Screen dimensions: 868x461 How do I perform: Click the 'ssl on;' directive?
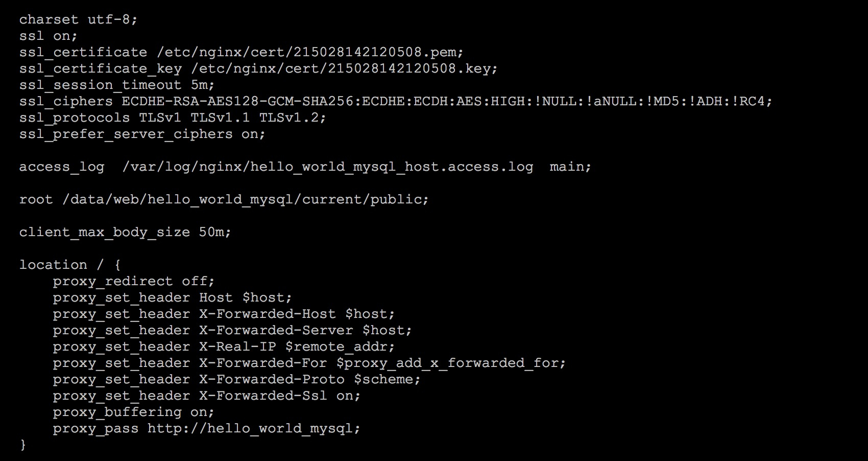coord(49,36)
